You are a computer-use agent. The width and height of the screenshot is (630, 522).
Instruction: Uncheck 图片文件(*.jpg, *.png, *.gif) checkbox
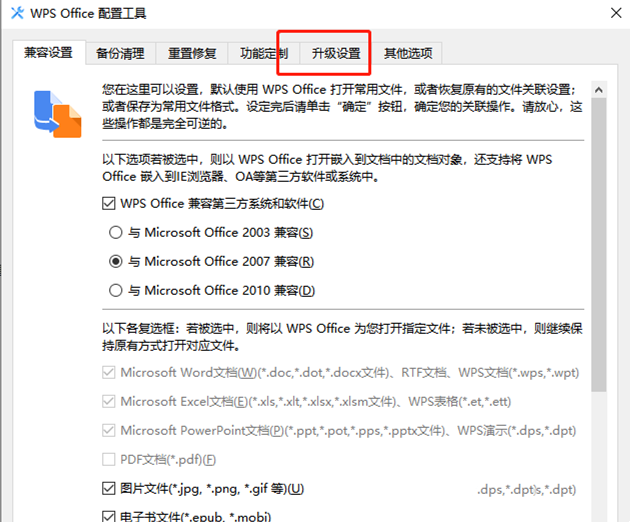click(108, 489)
